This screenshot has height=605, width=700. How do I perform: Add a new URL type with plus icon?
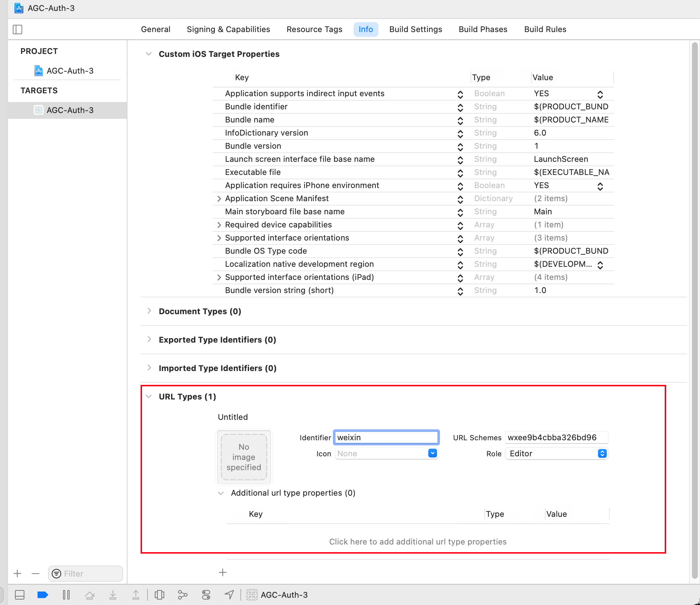coord(223,572)
